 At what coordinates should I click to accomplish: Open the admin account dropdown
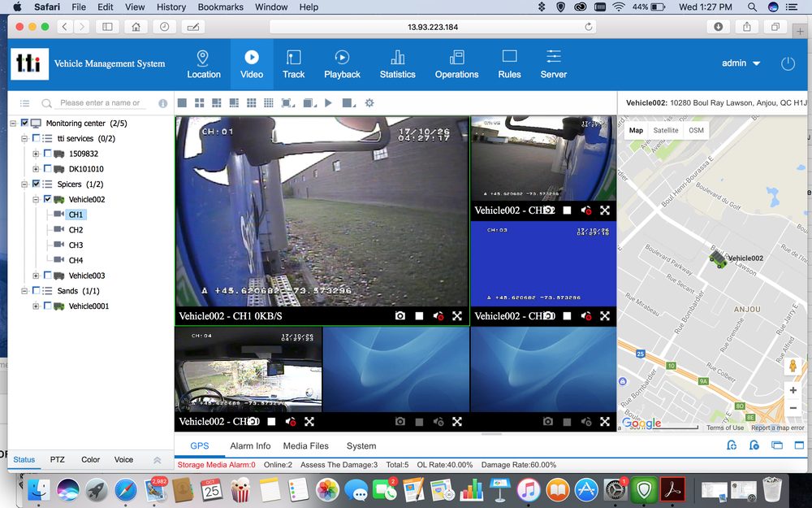(741, 63)
